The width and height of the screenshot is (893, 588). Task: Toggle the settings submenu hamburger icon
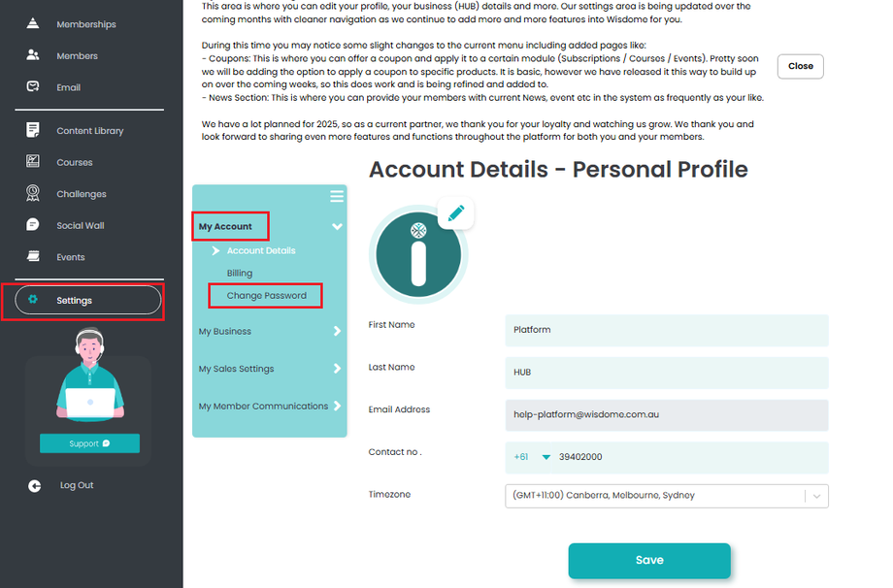click(x=337, y=196)
